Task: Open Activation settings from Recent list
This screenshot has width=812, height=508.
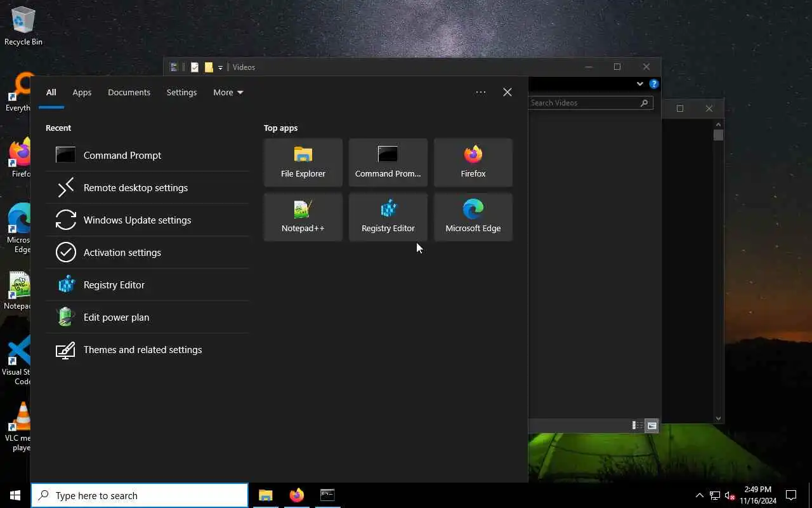Action: 147,252
